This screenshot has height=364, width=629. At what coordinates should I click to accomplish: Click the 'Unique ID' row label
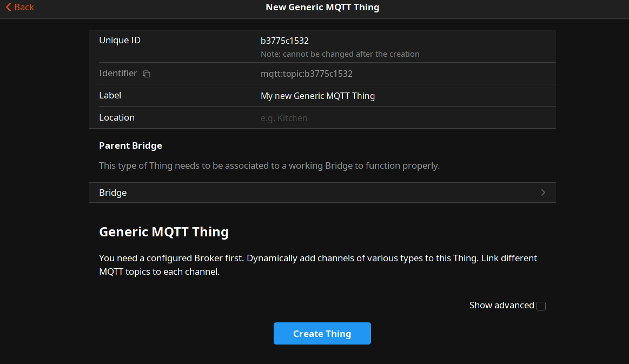(120, 40)
